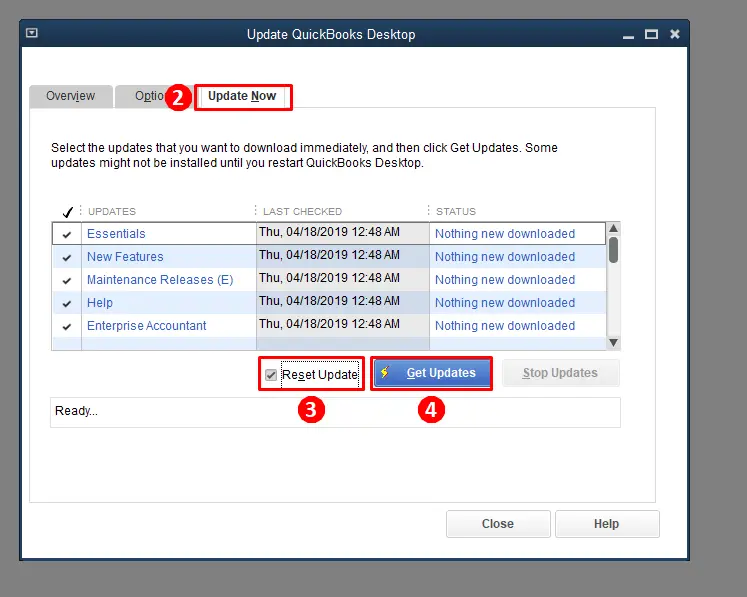Click Help row 'Nothing new downloaded' status

pyautogui.click(x=505, y=303)
